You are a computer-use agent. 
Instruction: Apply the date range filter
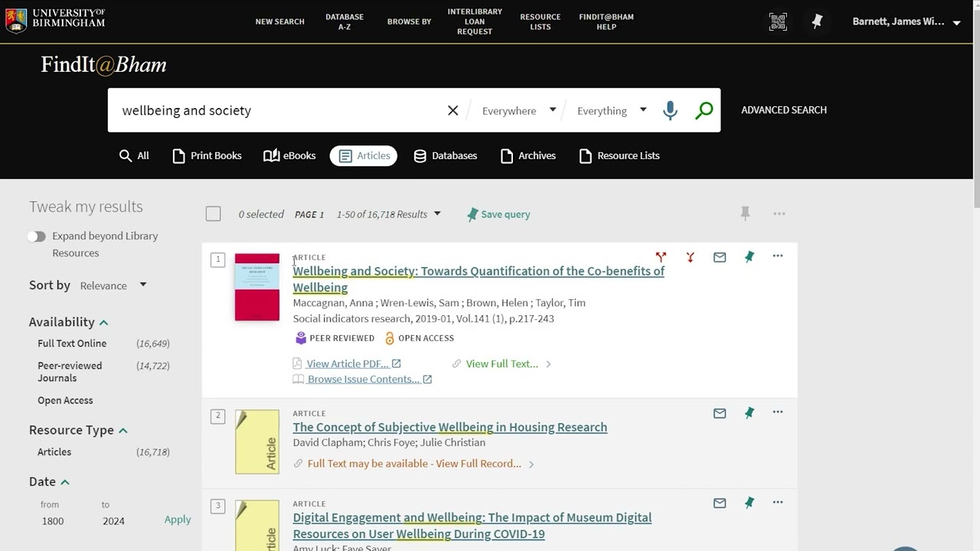(178, 520)
